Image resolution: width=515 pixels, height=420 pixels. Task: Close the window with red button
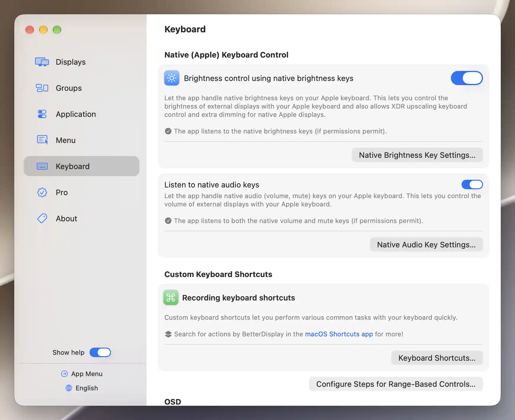pos(30,30)
